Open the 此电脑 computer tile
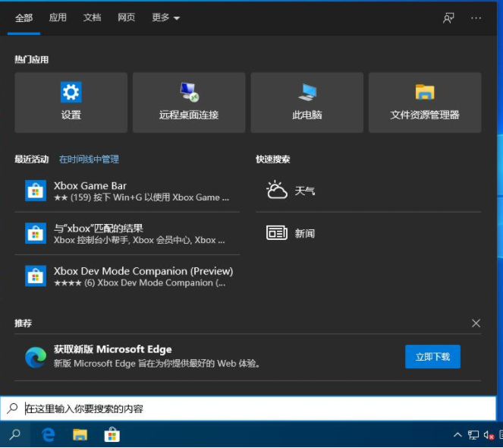 tap(307, 103)
